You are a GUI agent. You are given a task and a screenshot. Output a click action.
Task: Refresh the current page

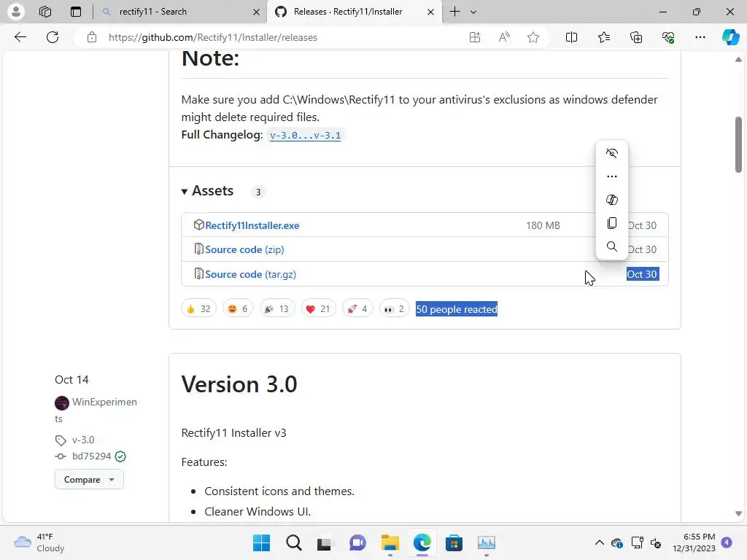pos(53,37)
